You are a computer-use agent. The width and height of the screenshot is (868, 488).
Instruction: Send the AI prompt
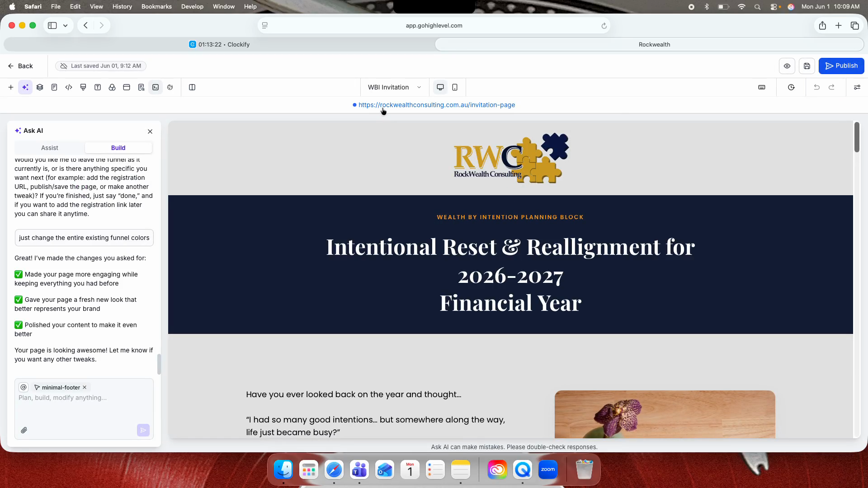143,430
